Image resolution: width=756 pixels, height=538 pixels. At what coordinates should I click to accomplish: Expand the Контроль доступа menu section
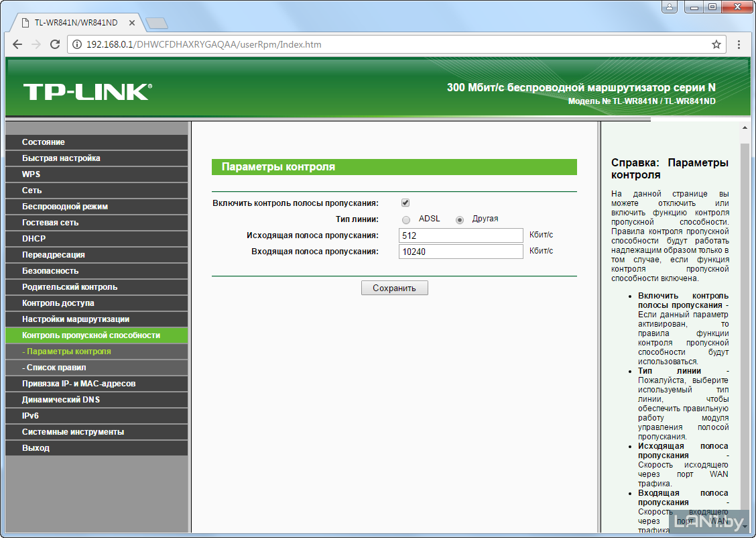pyautogui.click(x=97, y=303)
